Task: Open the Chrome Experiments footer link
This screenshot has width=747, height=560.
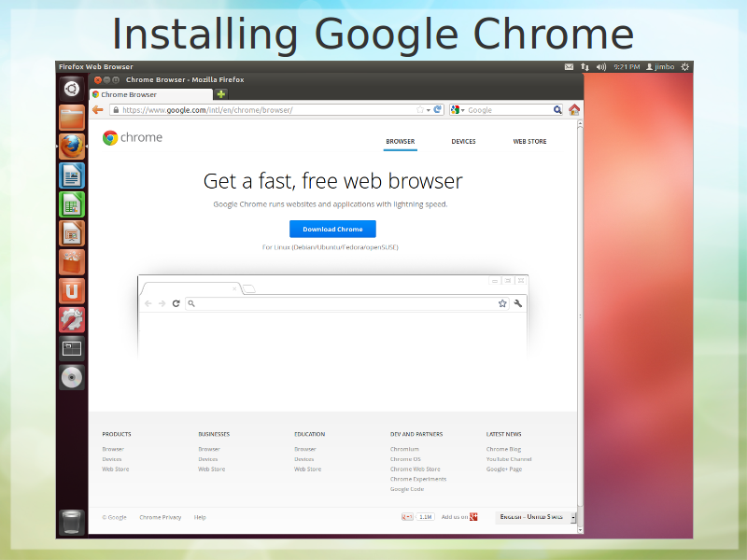Action: point(418,479)
